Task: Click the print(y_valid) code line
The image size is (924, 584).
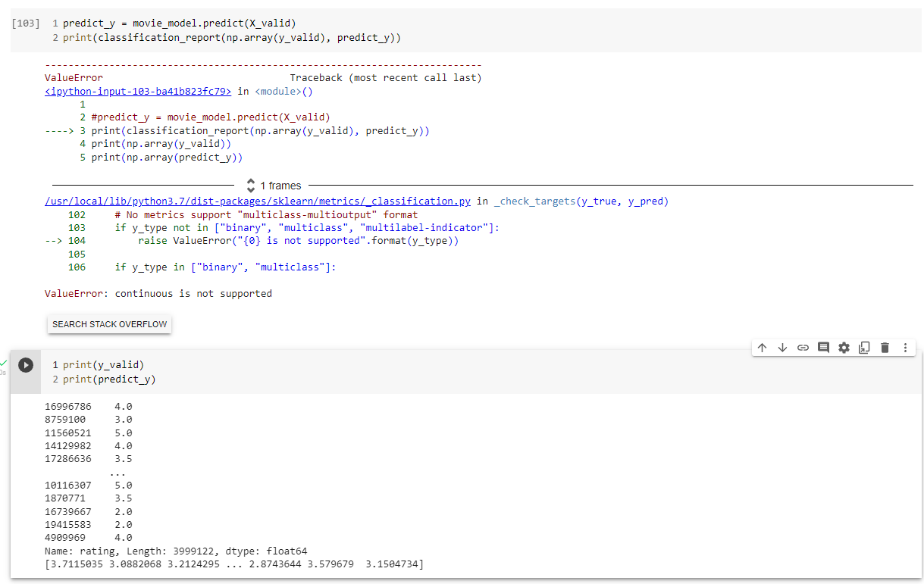Action: click(x=103, y=365)
